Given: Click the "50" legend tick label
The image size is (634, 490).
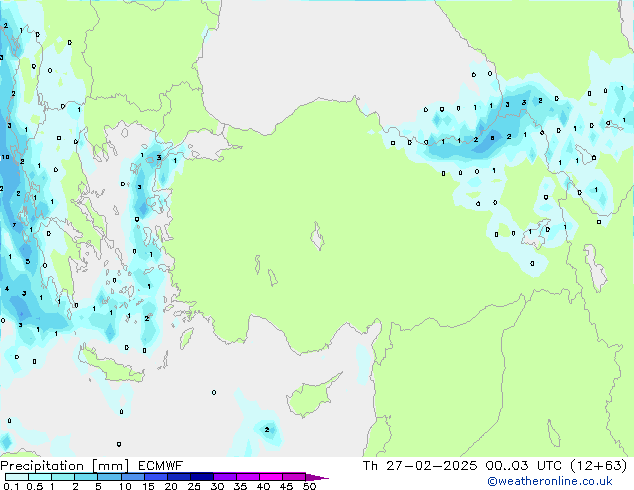Looking at the screenshot, I should pyautogui.click(x=309, y=486).
